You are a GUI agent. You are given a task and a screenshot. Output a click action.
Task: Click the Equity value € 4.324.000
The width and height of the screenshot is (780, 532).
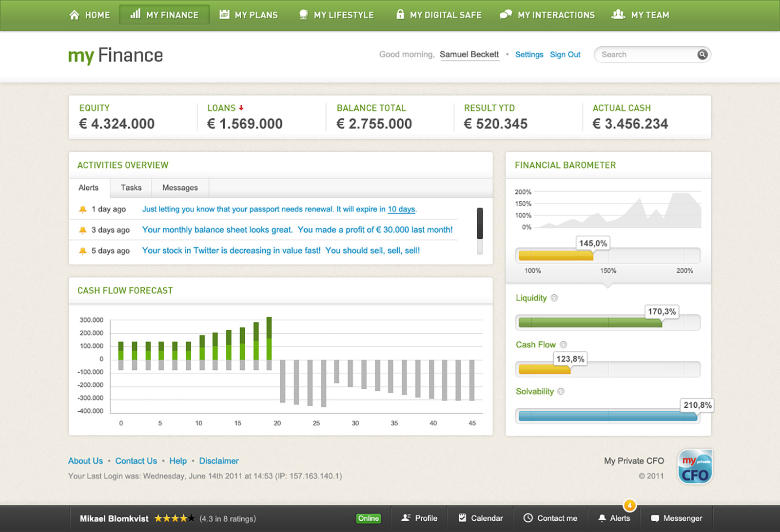click(117, 124)
